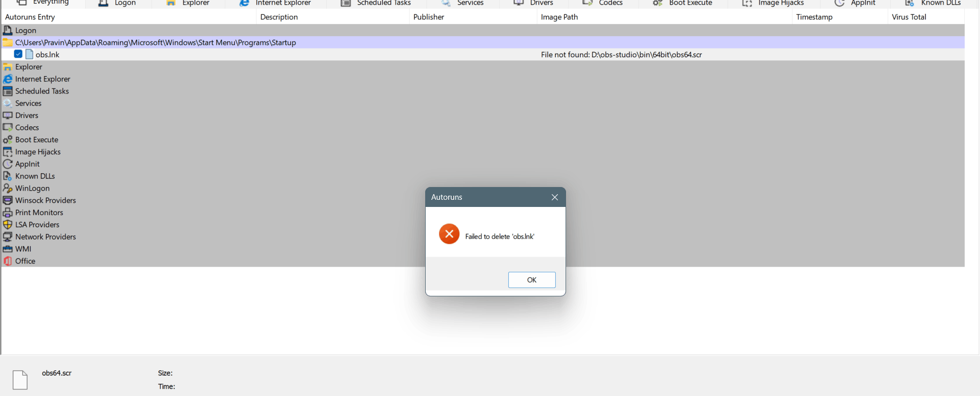Click obs64.scr filename in details pane
Screen dimensions: 980x396
tap(57, 373)
